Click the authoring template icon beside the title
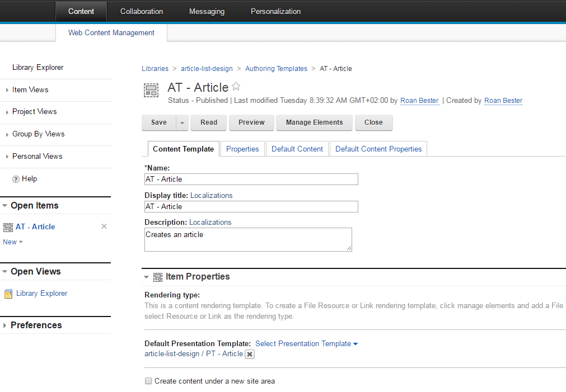Screen dimensions: 566x392 point(151,91)
